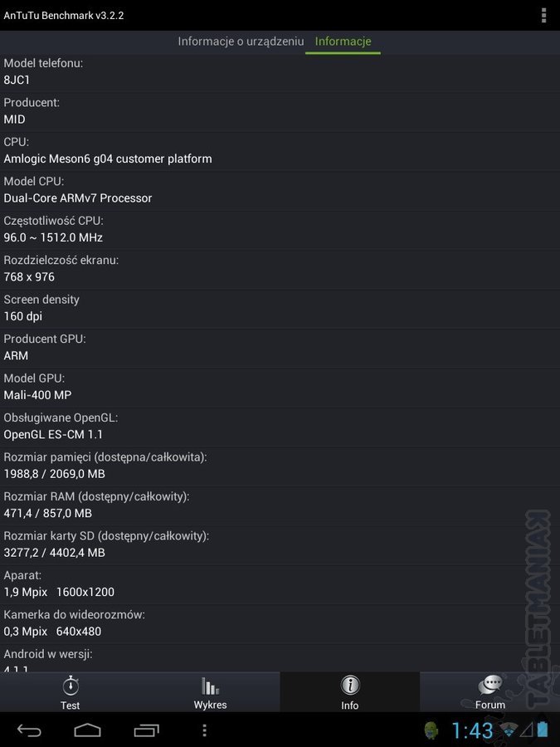Image resolution: width=560 pixels, height=747 pixels.
Task: Open the Wykres chart tab
Action: point(210,692)
